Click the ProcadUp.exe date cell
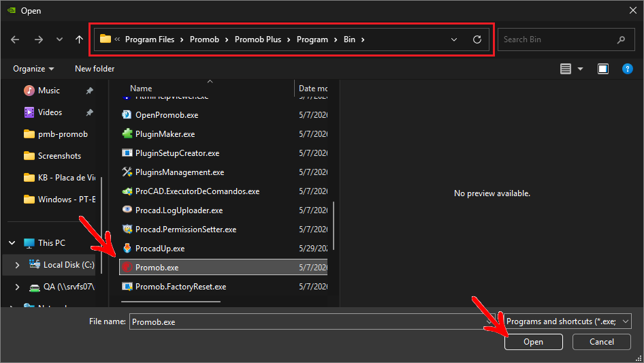The image size is (644, 363). 313,249
